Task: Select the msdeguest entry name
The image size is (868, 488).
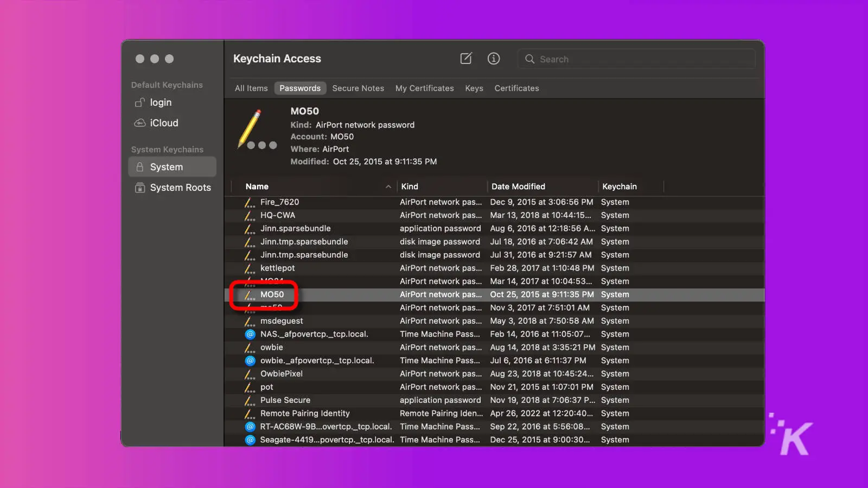Action: coord(282,321)
